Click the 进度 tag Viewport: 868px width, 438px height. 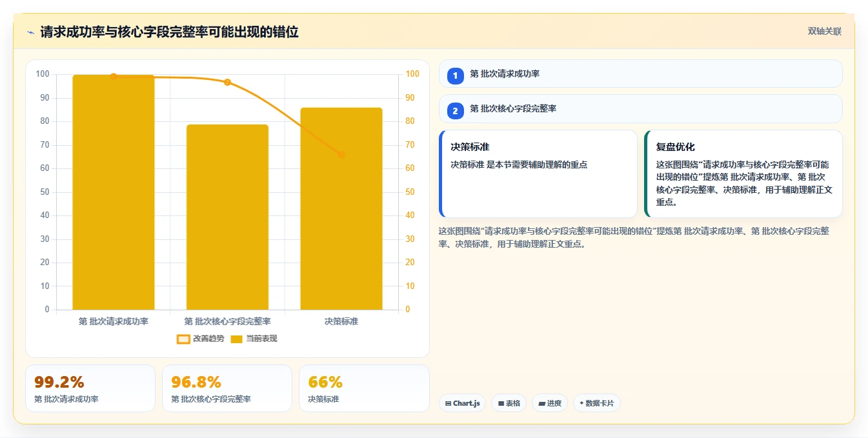(550, 403)
